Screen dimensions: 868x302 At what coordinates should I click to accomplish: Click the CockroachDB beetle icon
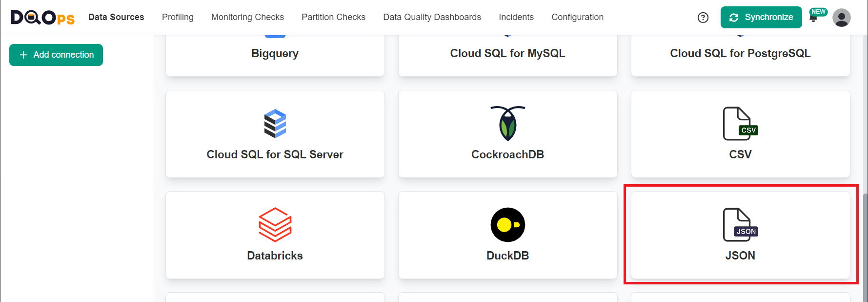[508, 123]
